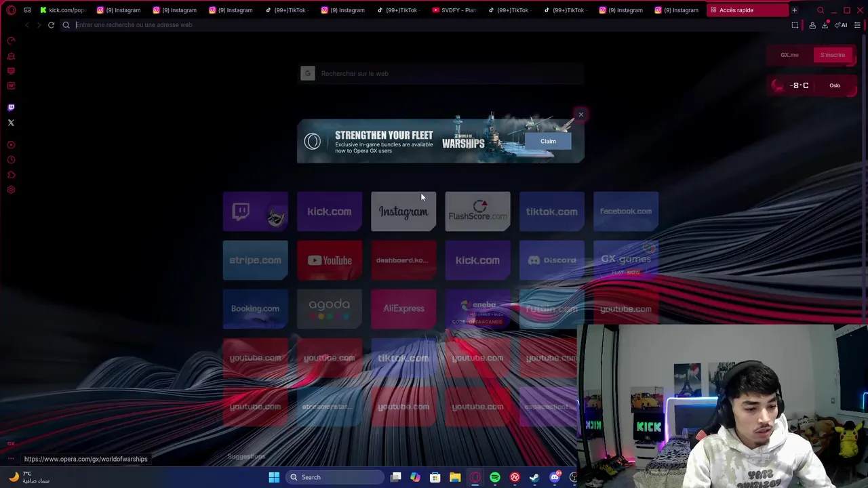The height and width of the screenshot is (488, 868).
Task: Open the eneba speed dial tile
Action: tap(477, 308)
